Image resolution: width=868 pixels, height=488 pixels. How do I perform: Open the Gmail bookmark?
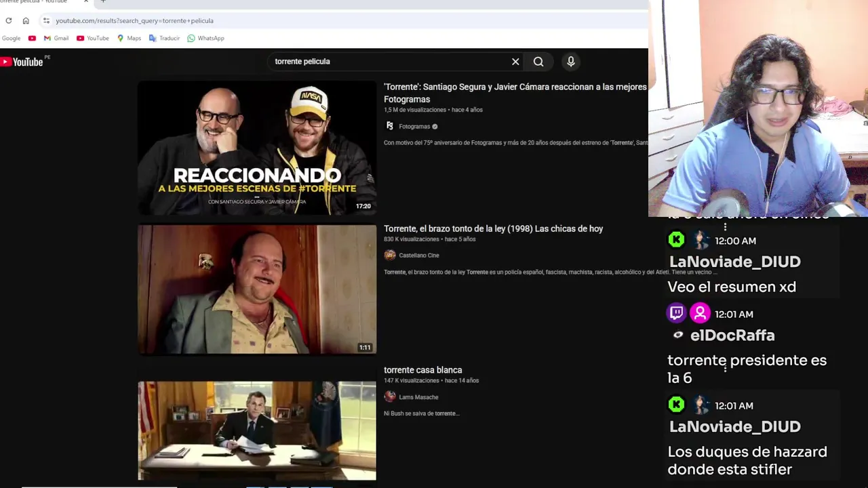pyautogui.click(x=56, y=38)
